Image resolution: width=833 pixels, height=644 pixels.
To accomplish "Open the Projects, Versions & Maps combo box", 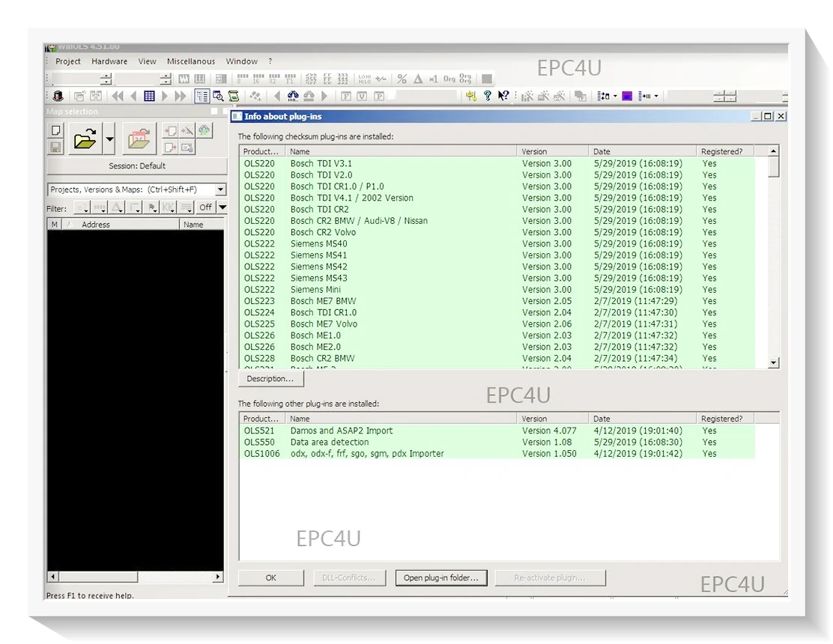I will click(x=136, y=189).
